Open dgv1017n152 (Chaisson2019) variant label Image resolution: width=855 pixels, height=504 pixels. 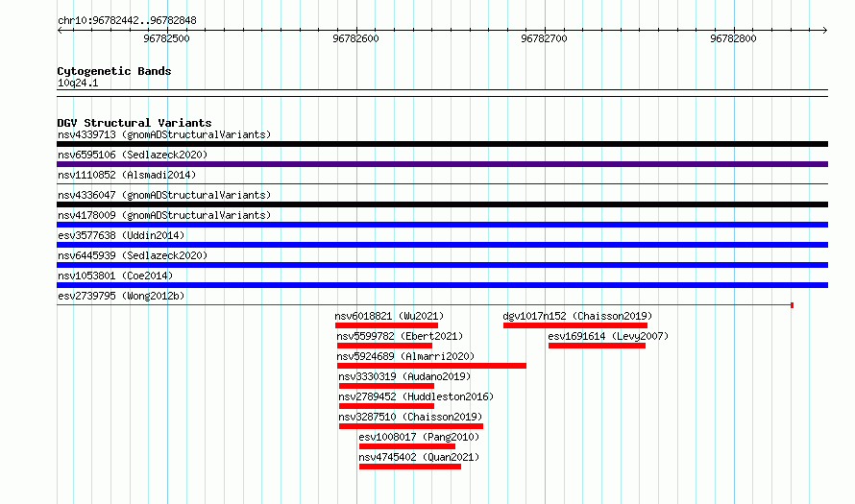click(x=577, y=316)
